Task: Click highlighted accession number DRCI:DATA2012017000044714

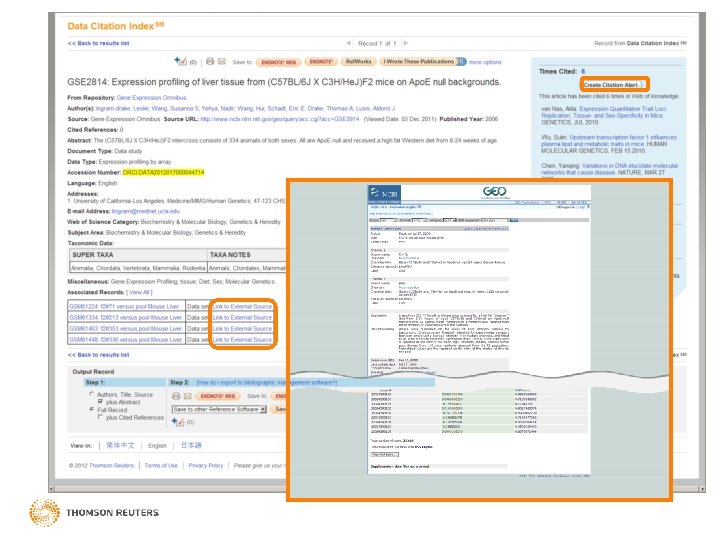Action: (x=163, y=173)
